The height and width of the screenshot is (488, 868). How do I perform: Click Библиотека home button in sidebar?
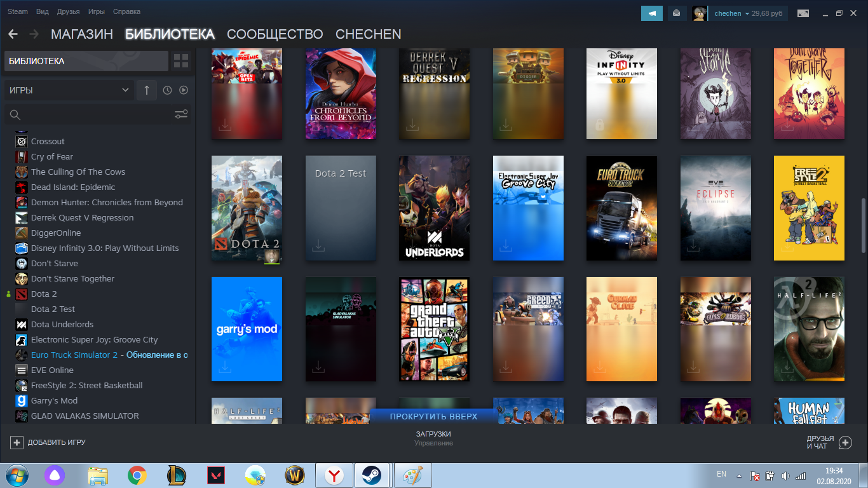pyautogui.click(x=86, y=61)
